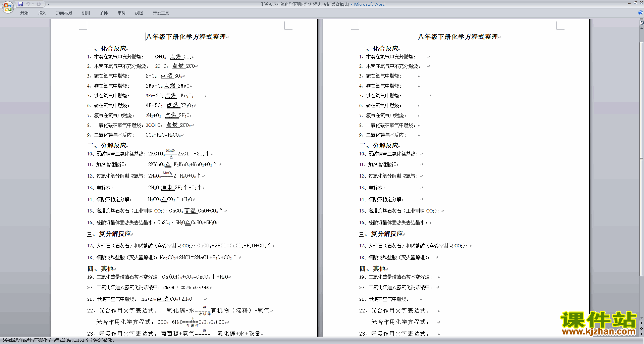This screenshot has height=344, width=644.
Task: Open the 开发工具 ribbon tab
Action: pyautogui.click(x=161, y=13)
